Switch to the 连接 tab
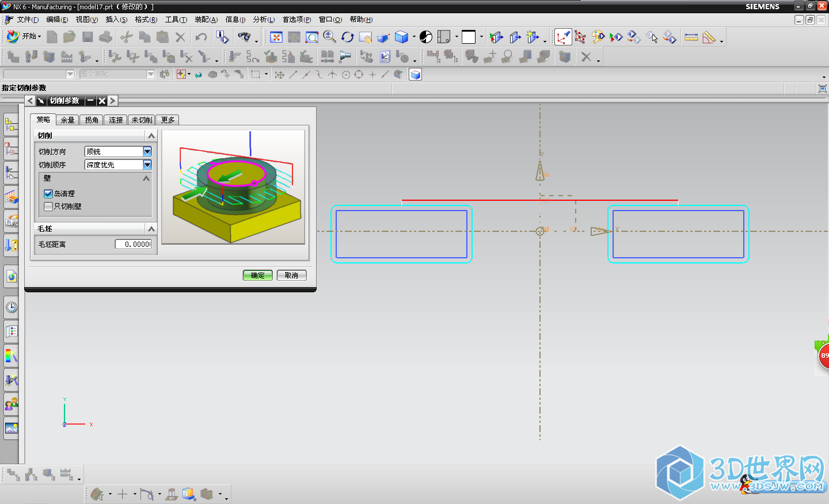829x504 pixels. [x=116, y=120]
